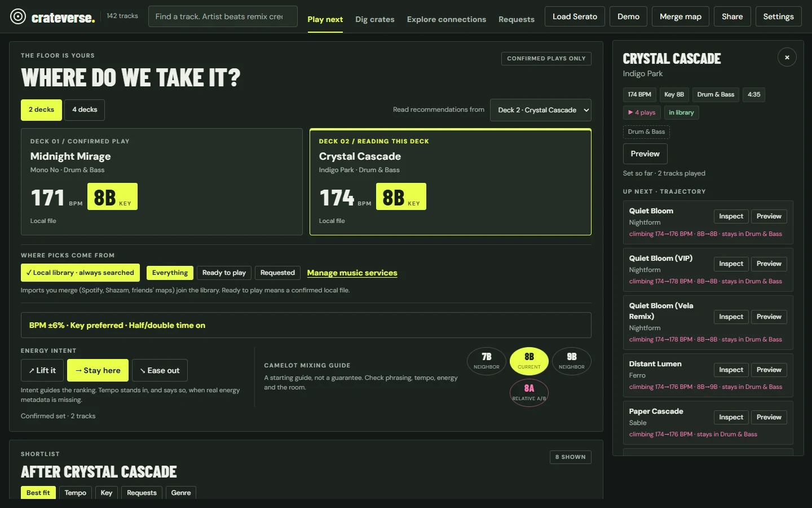Toggle Local library always searched source

click(81, 273)
